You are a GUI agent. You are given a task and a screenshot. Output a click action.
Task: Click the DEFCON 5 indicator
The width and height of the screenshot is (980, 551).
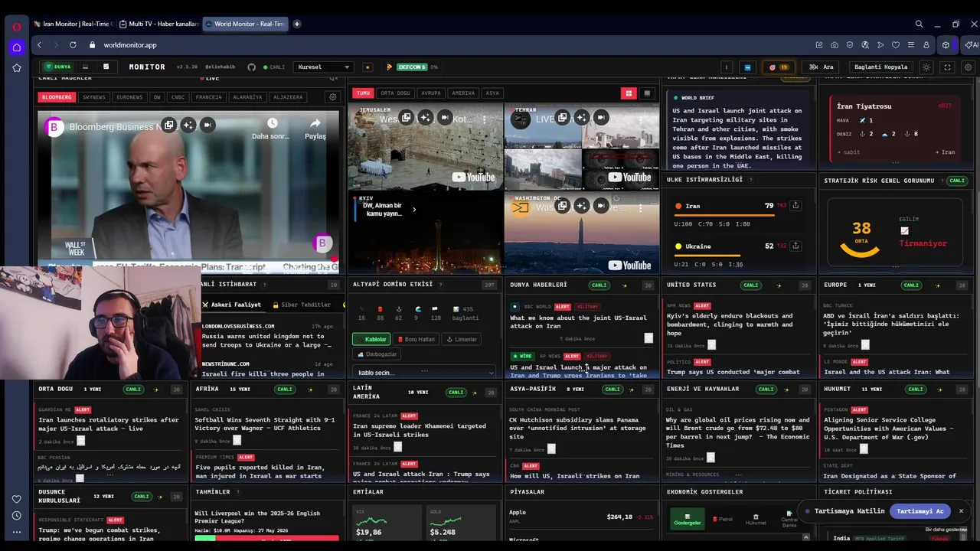(x=411, y=67)
